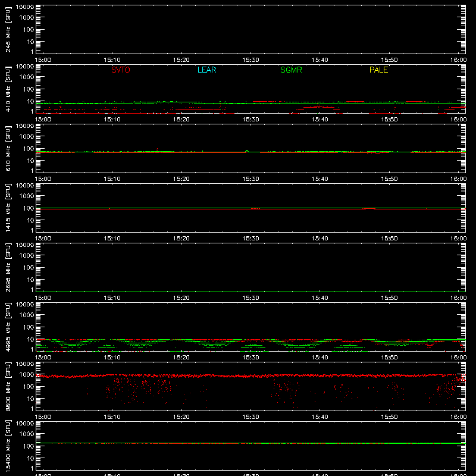Select the 2695 MHz [SFU] axis title
The height and width of the screenshot is (476, 476).
(x=8, y=267)
